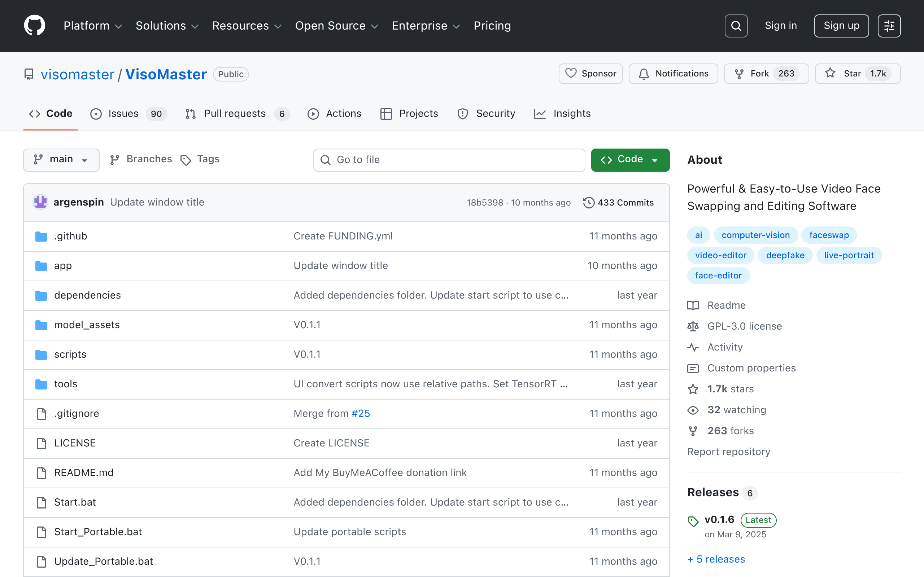Viewport: 924px width, 577px height.
Task: Click the Go to file field
Action: pos(449,159)
